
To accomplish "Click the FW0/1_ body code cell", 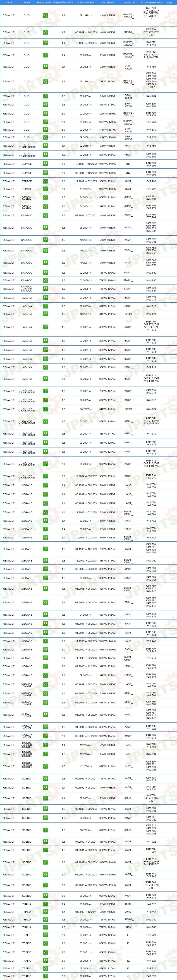I will point(129,273).
